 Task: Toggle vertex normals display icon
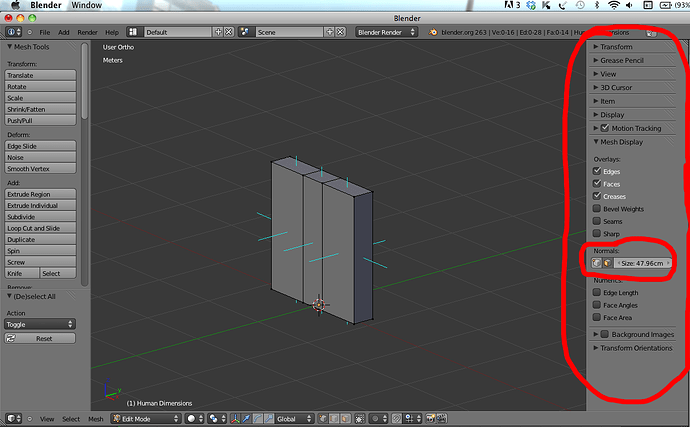point(597,263)
